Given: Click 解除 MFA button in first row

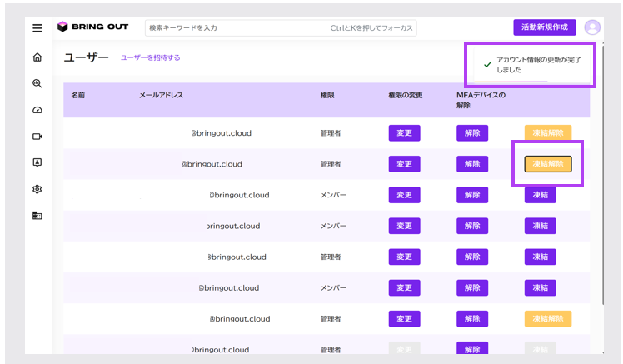Looking at the screenshot, I should pyautogui.click(x=471, y=133).
